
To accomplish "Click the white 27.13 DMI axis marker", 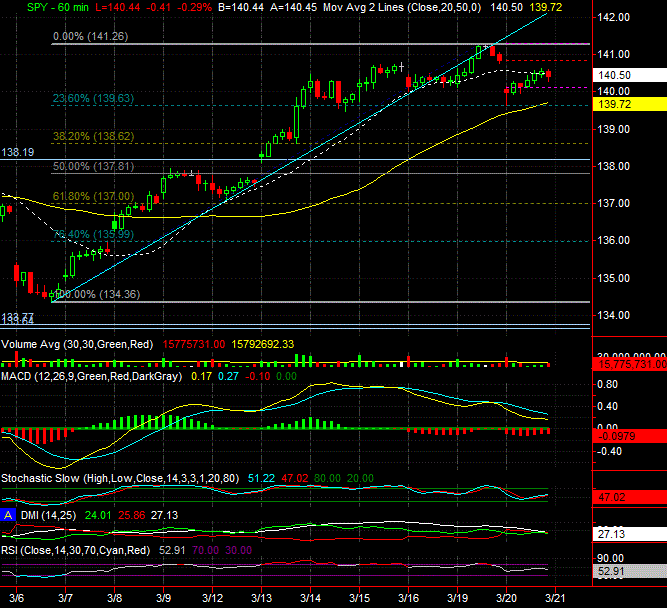I will point(630,534).
